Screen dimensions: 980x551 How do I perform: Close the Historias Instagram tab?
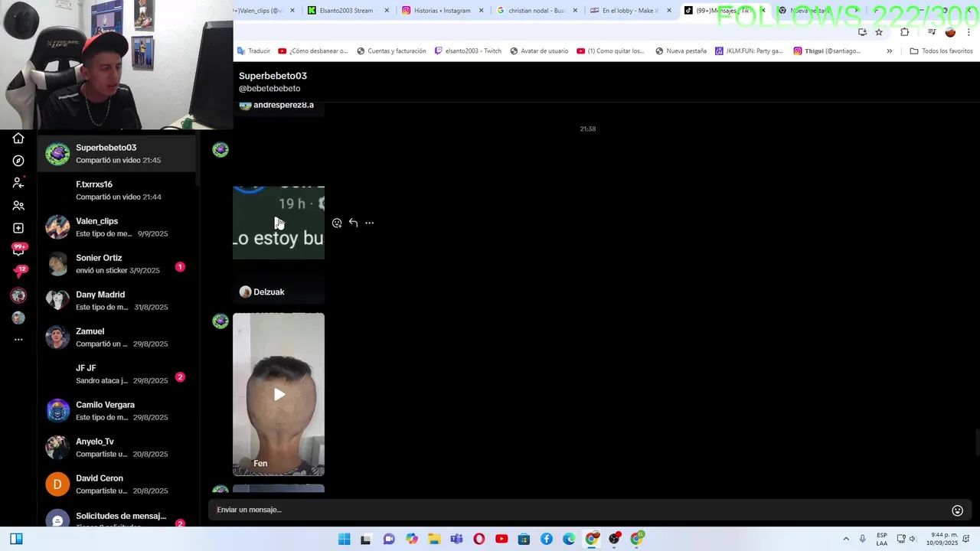tap(481, 11)
